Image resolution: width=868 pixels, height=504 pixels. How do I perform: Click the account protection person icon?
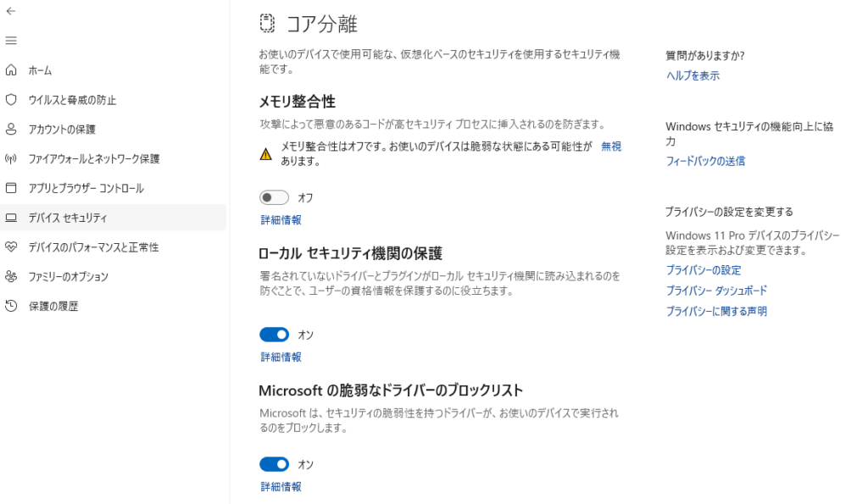coord(11,130)
